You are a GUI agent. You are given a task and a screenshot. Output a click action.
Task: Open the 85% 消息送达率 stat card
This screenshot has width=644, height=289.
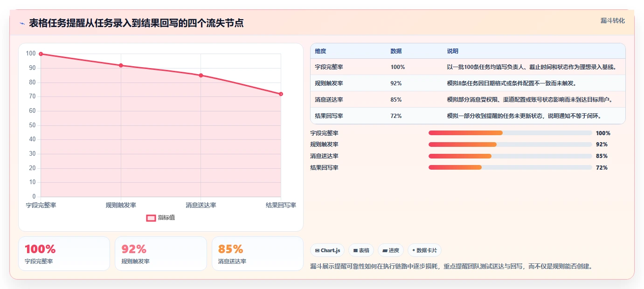pos(257,254)
